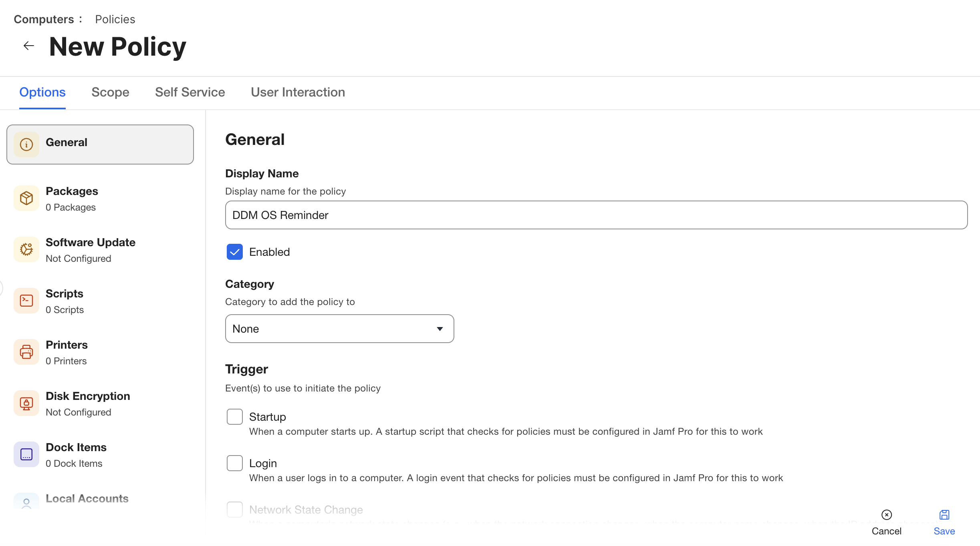Click the General info icon in sidebar

pos(26,145)
